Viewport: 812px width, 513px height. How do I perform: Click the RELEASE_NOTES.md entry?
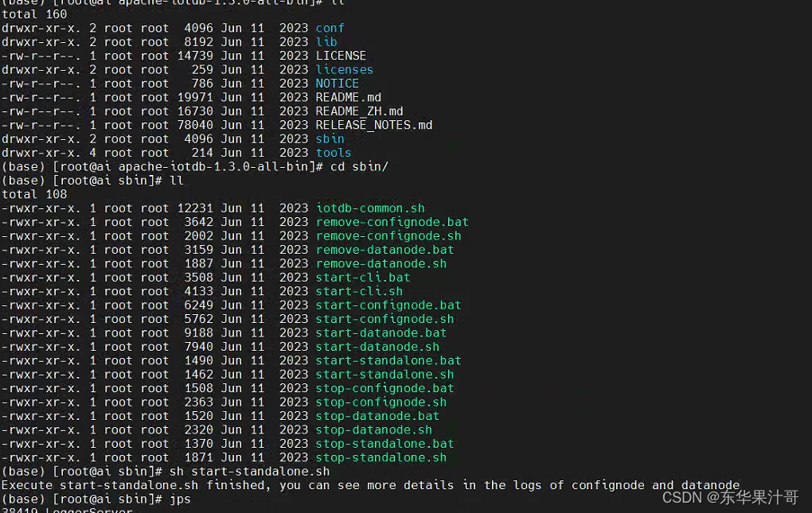373,125
